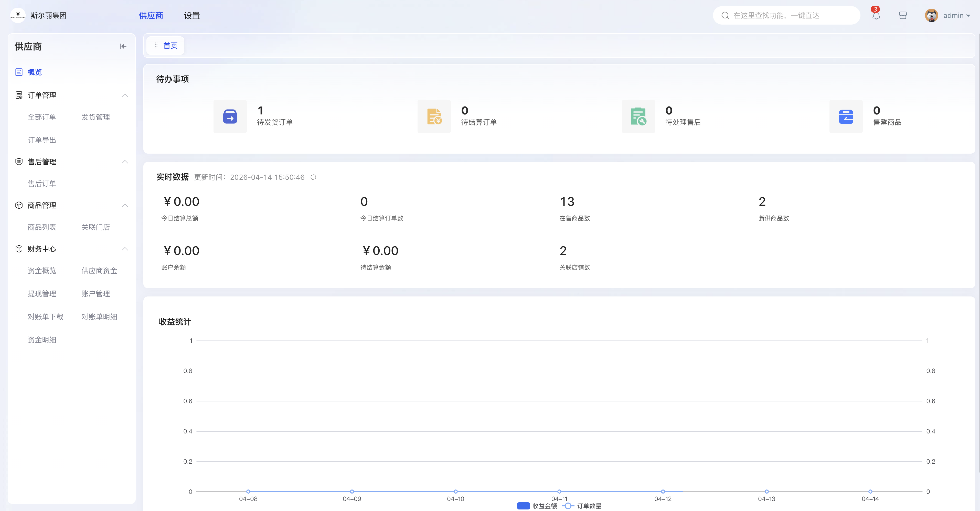Collapse the 商品管理 menu group

point(124,206)
